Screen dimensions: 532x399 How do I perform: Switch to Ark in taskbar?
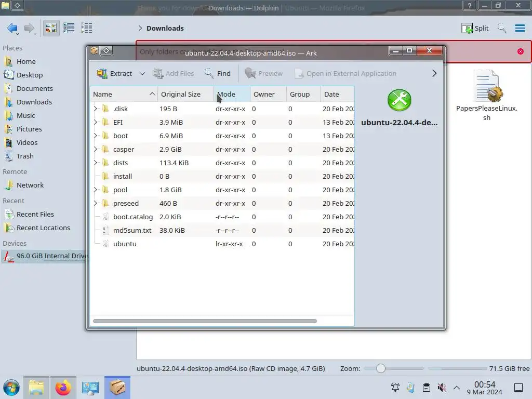click(x=117, y=388)
